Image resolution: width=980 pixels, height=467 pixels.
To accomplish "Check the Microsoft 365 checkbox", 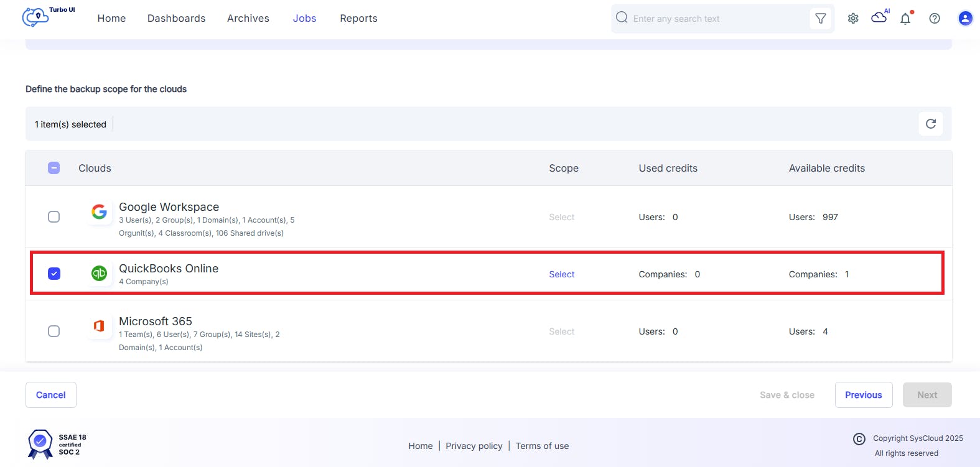I will [54, 331].
